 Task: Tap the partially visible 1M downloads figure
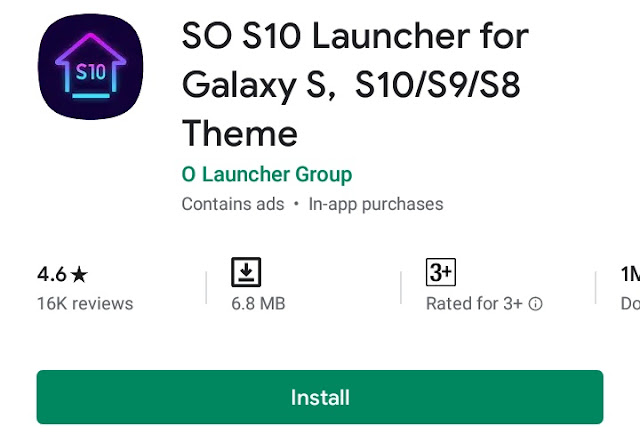[630, 274]
